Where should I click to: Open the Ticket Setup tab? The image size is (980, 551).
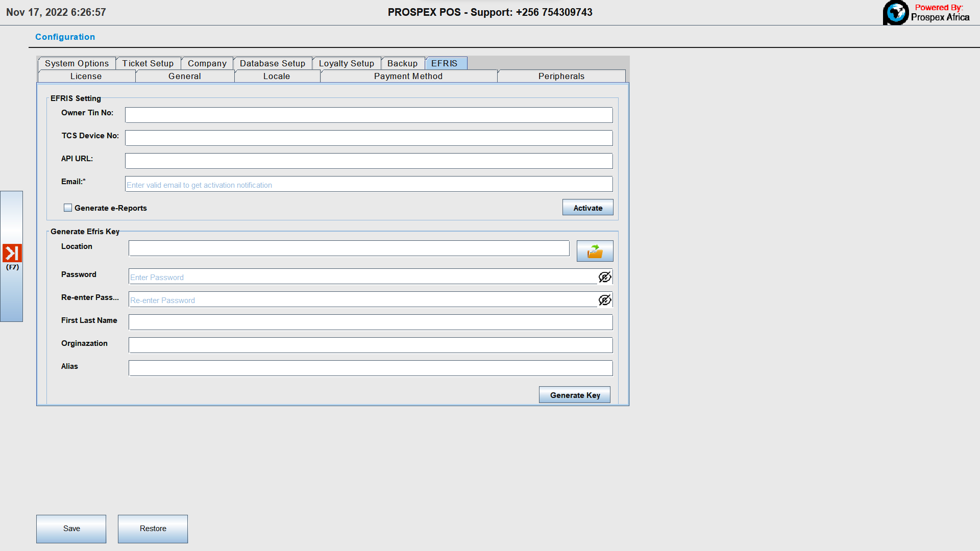click(x=148, y=63)
